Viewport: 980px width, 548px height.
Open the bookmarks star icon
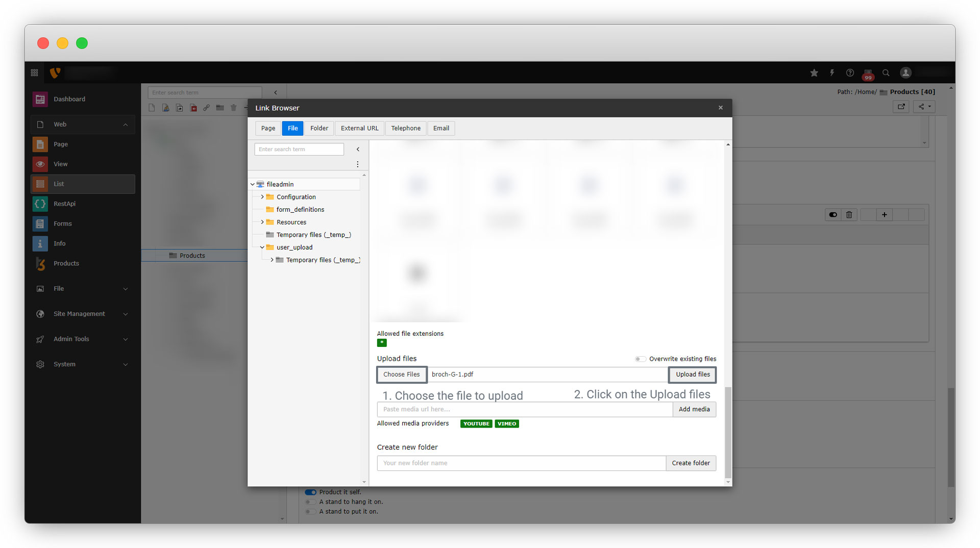(814, 73)
